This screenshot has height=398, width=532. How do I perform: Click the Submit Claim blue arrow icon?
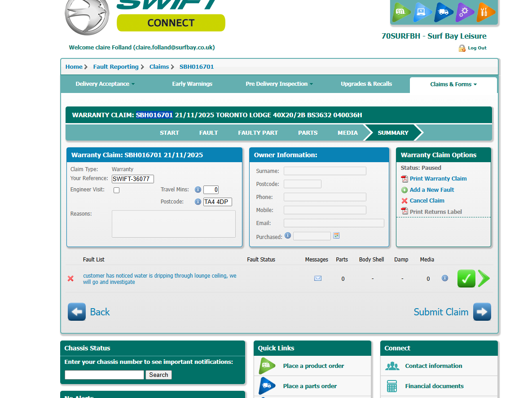[482, 312]
